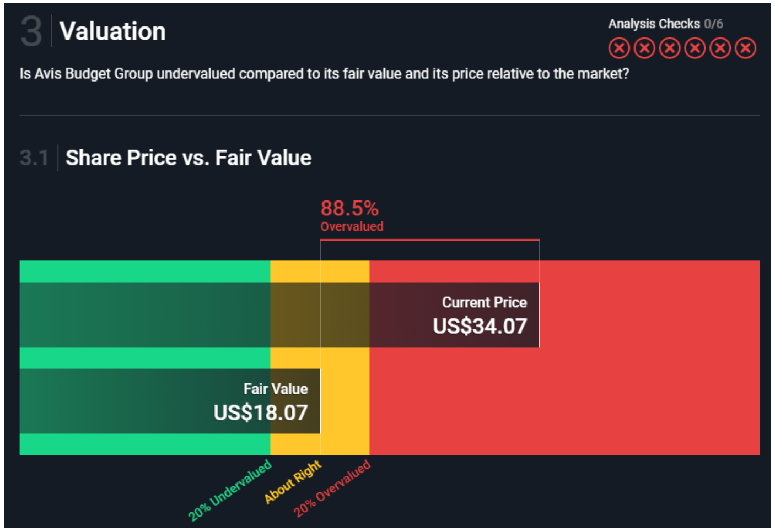The height and width of the screenshot is (532, 775).
Task: Click the large section number 3
Action: click(31, 31)
